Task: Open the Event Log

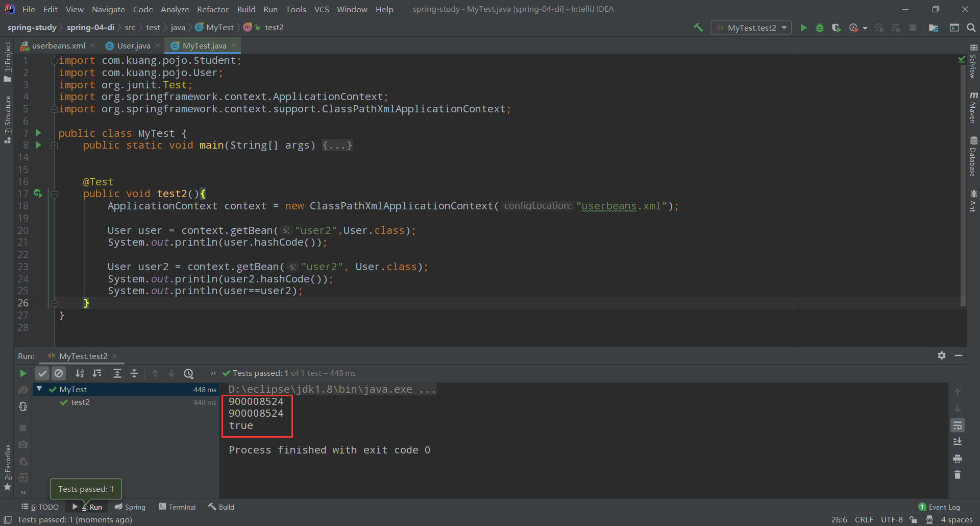Action: [x=939, y=507]
